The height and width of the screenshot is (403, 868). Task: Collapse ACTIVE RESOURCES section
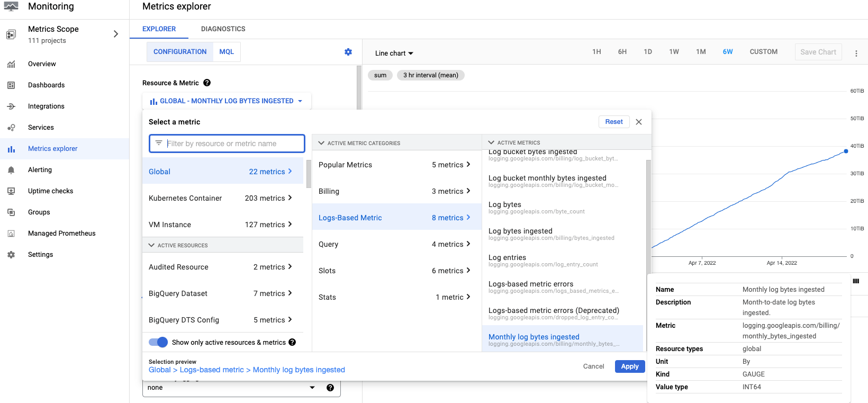[223, 245]
